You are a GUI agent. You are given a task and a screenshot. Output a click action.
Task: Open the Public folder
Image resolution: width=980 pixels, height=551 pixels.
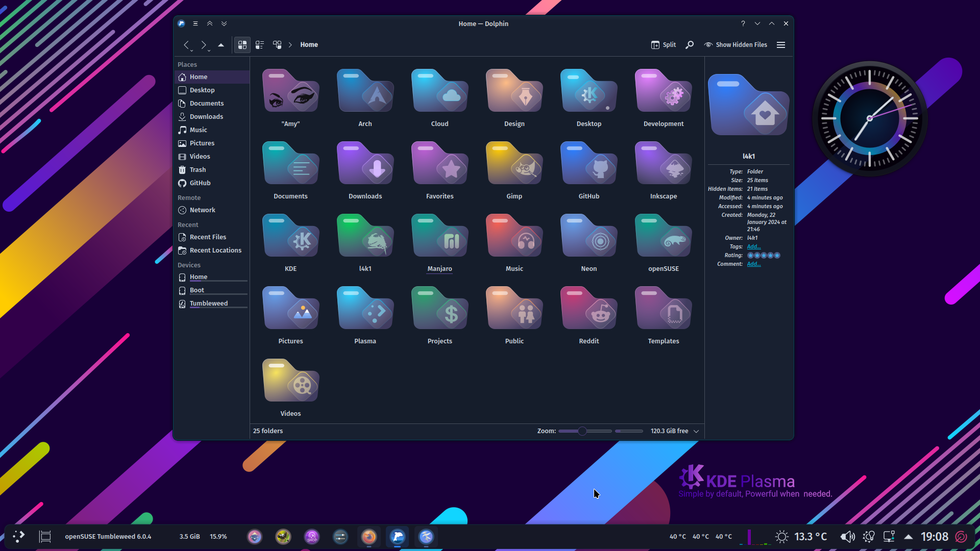tap(514, 308)
